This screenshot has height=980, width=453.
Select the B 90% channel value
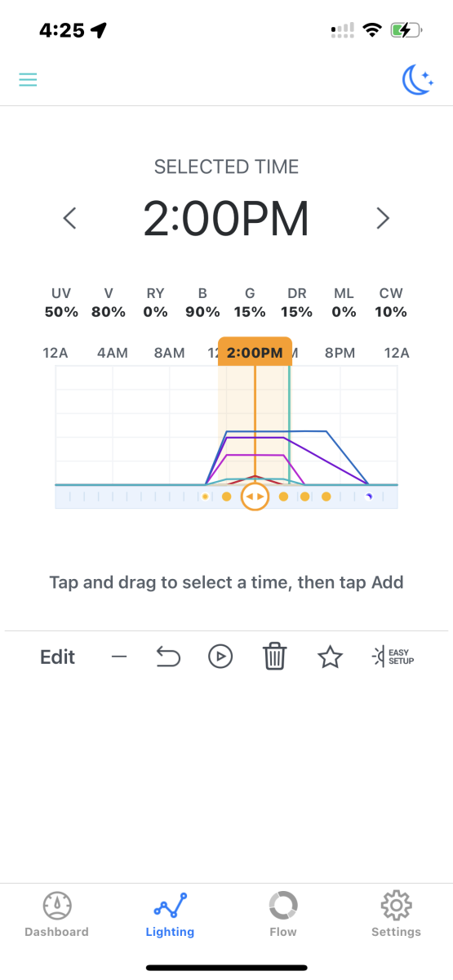[202, 303]
